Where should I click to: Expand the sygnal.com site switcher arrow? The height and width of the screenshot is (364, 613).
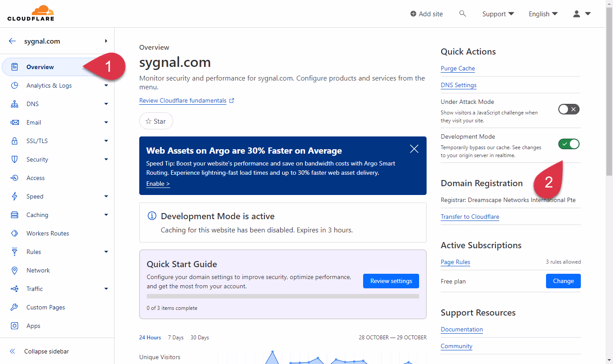pyautogui.click(x=106, y=41)
